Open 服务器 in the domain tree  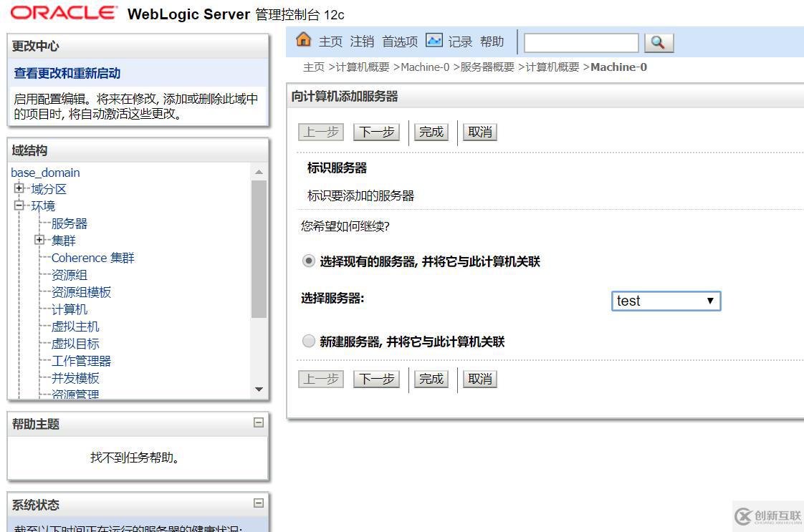click(70, 223)
